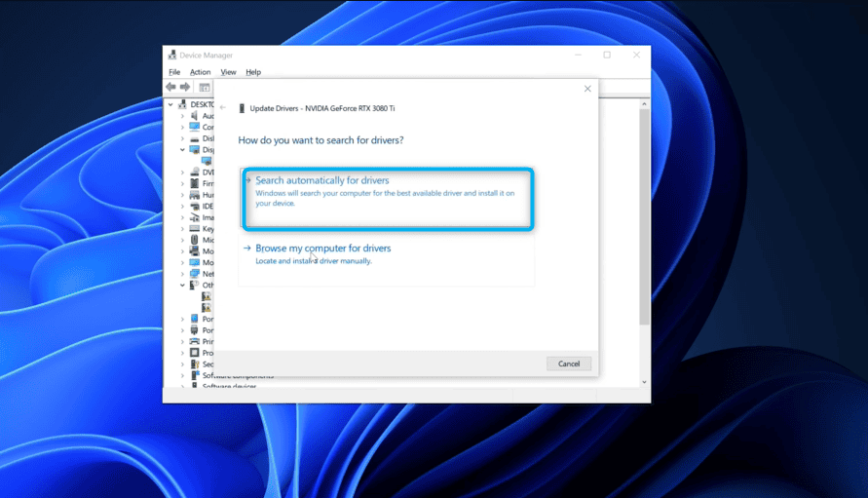Open the Action menu
Viewport: 868px width, 498px height.
tap(200, 72)
